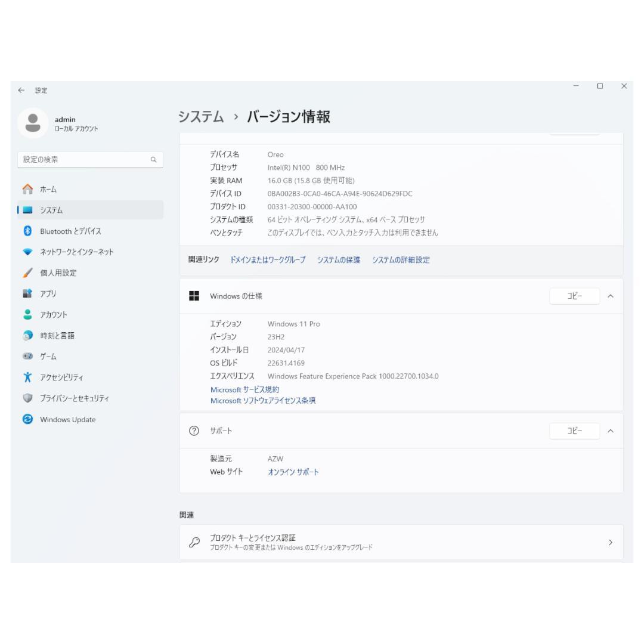Copy the Windows の仕様 details

tap(574, 296)
